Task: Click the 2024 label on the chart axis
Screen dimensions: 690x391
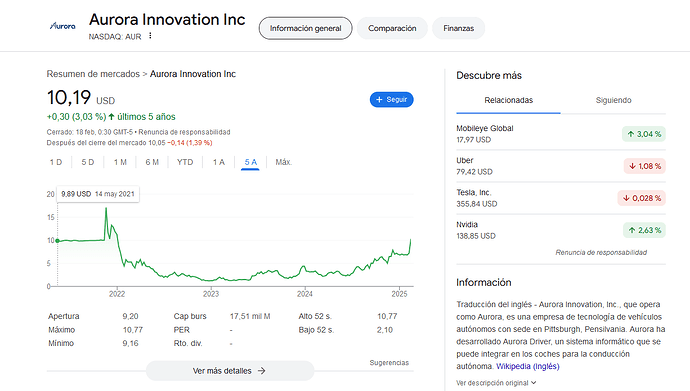Action: [305, 294]
